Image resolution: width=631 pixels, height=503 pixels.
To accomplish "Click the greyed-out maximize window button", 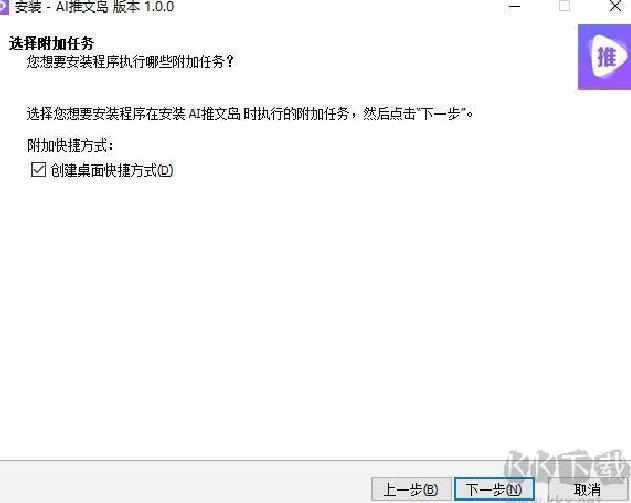I will coord(564,6).
